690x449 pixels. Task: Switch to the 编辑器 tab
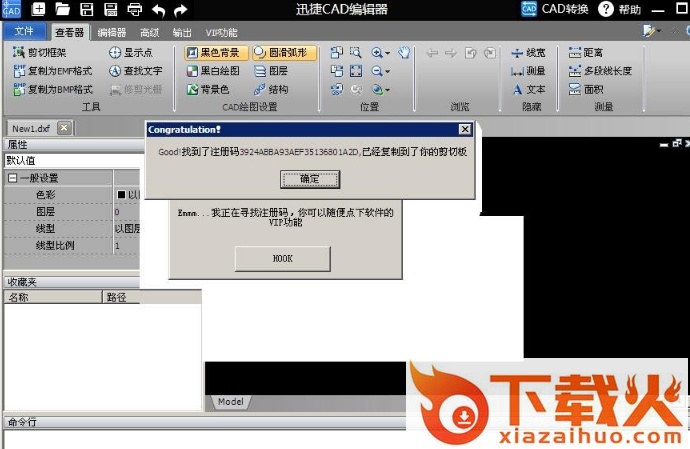pos(112,32)
